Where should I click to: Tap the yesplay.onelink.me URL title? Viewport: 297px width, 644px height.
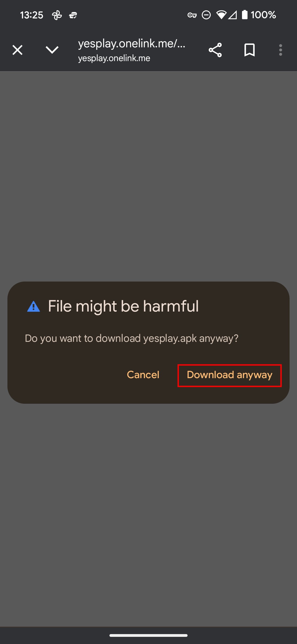(x=131, y=43)
